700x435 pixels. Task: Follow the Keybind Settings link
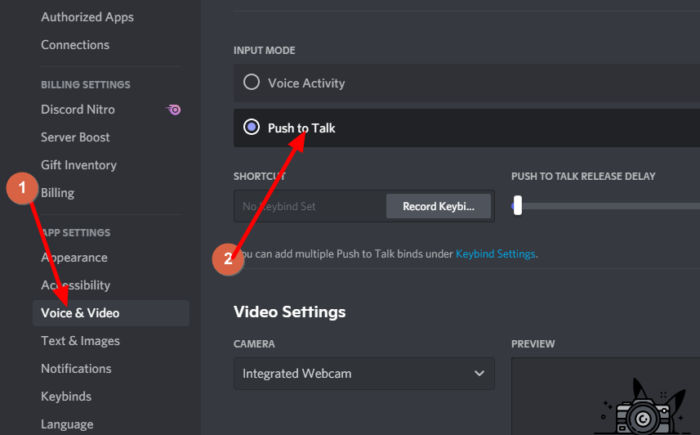495,254
